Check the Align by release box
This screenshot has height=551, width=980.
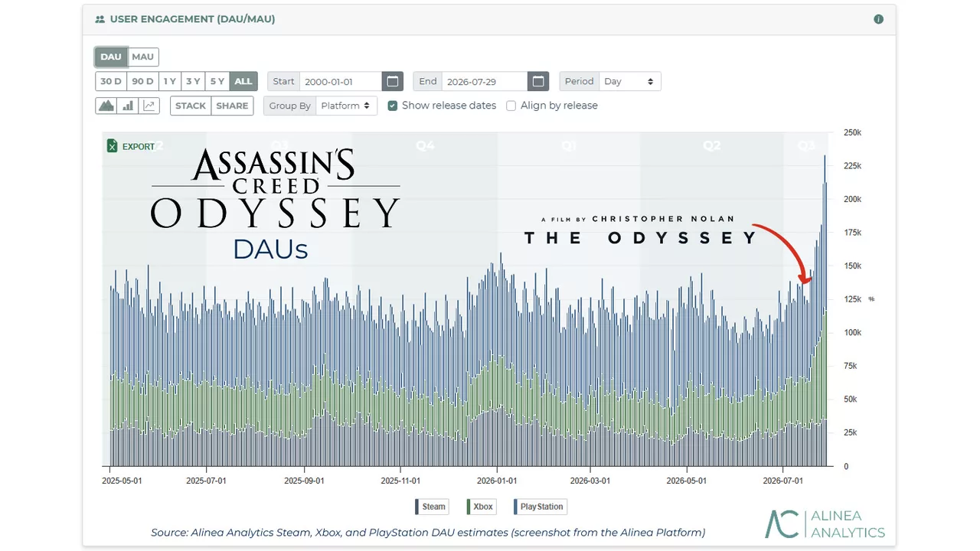tap(511, 106)
